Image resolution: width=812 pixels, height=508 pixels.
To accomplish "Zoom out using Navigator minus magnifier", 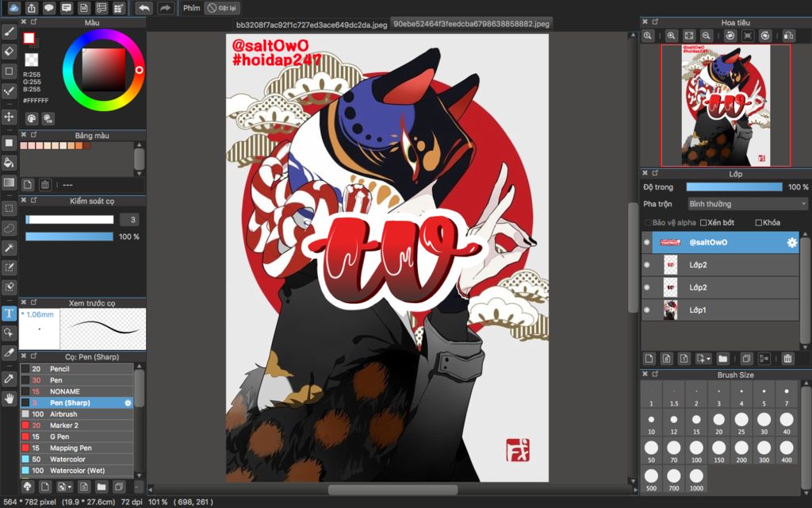I will pyautogui.click(x=706, y=36).
